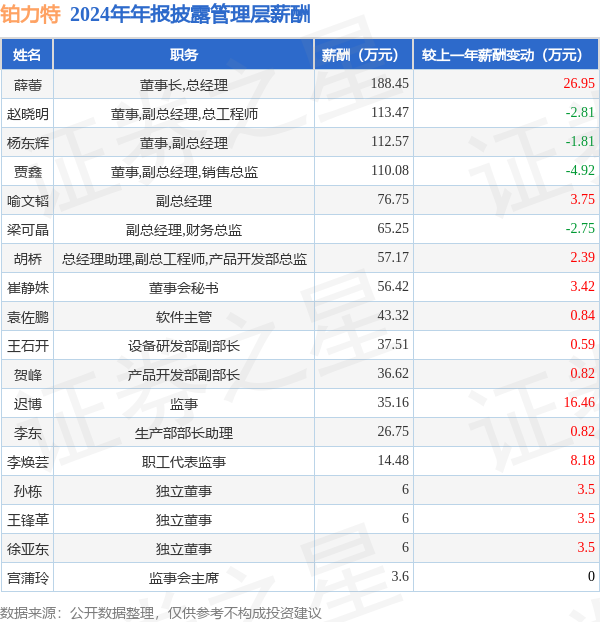The width and height of the screenshot is (600, 622).
Task: Click change value 16.46
Action: pos(579,402)
